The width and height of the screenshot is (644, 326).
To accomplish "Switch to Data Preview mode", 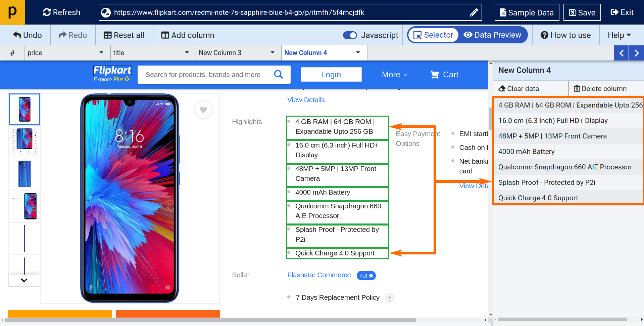I will tap(493, 35).
